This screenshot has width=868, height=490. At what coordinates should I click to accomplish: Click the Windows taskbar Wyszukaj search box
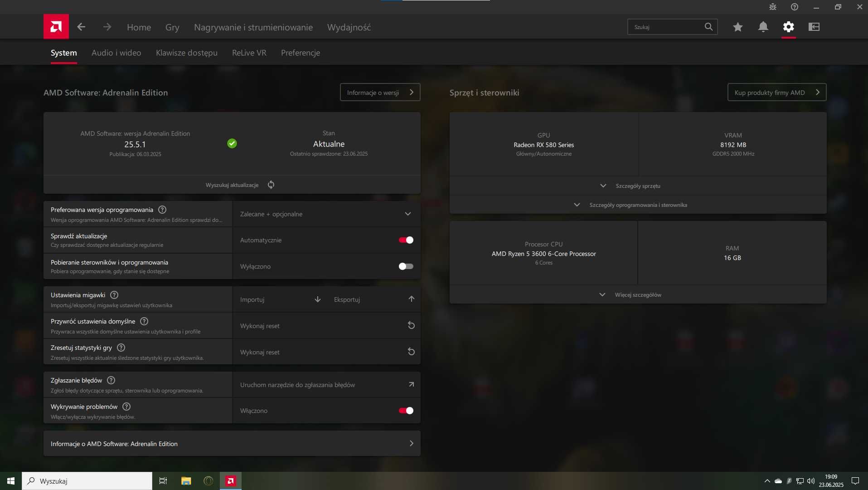tap(87, 481)
